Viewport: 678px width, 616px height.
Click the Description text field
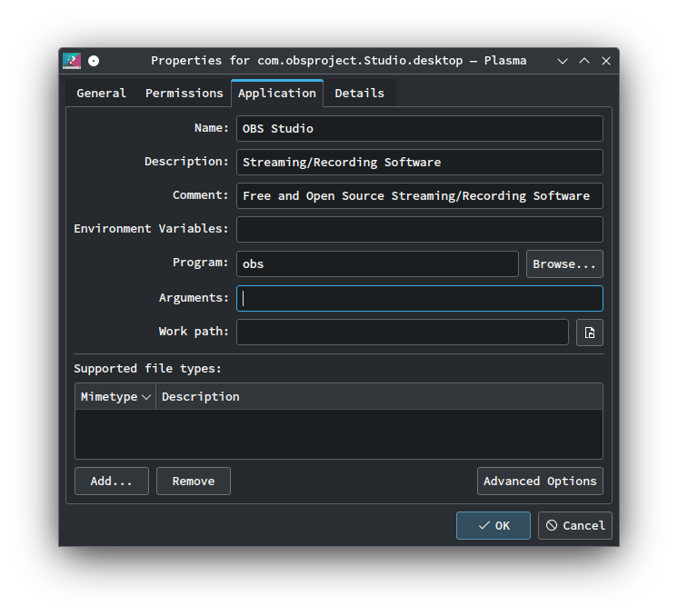419,162
